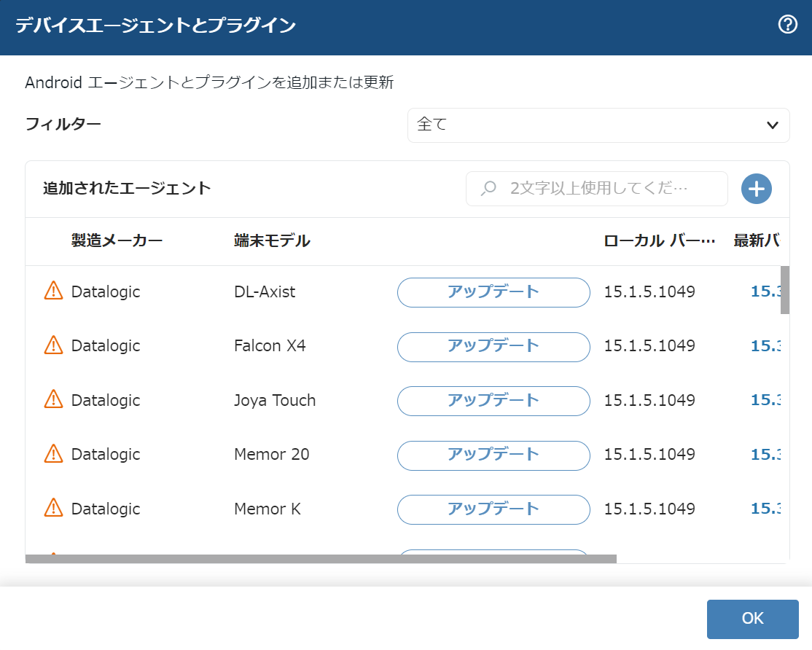Click the デバイスエージェントとプラグイン dialog title
The height and width of the screenshot is (650, 812).
click(x=155, y=25)
